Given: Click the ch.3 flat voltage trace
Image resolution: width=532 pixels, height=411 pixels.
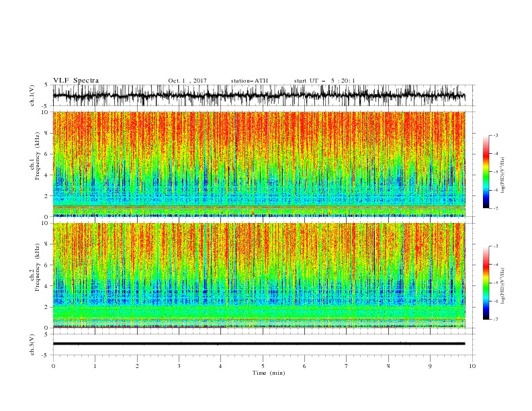Looking at the screenshot, I should (259, 344).
